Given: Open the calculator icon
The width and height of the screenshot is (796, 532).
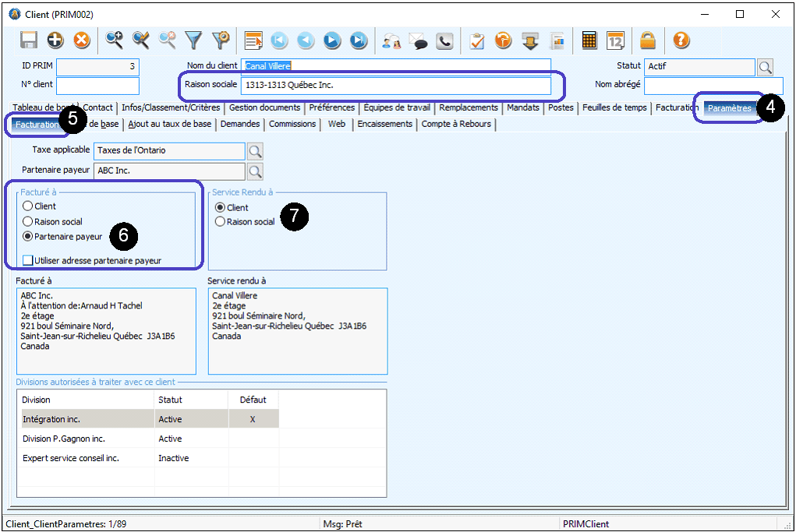Looking at the screenshot, I should (x=589, y=40).
